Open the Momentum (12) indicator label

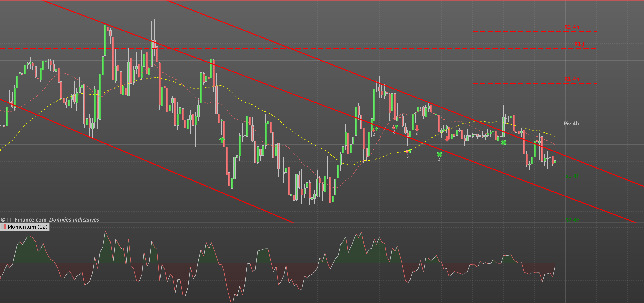pos(27,227)
